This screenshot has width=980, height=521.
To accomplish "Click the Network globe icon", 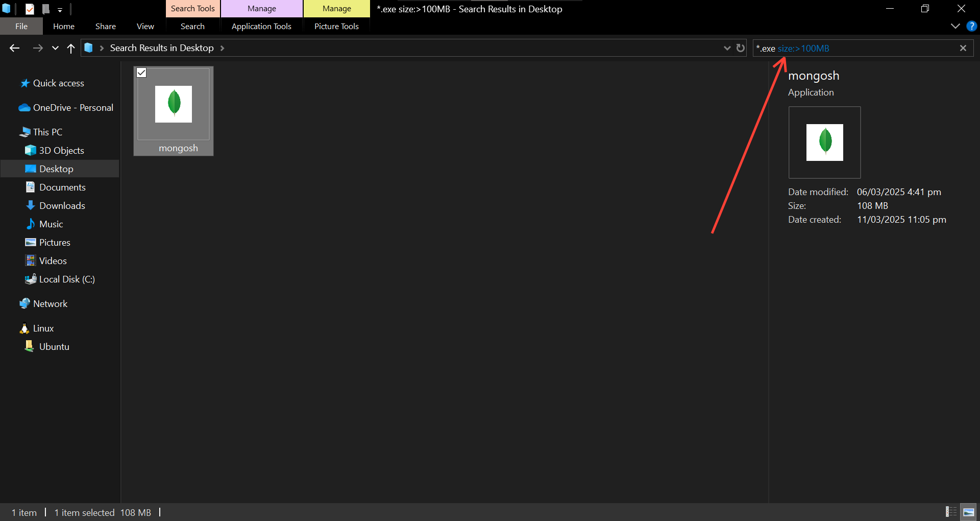I will pyautogui.click(x=24, y=304).
